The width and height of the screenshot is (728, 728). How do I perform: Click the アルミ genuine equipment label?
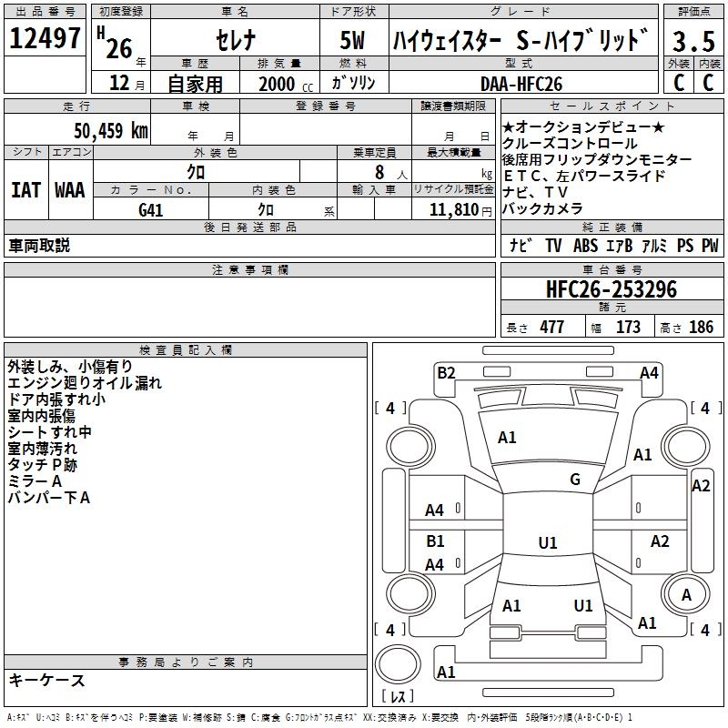pos(654,245)
